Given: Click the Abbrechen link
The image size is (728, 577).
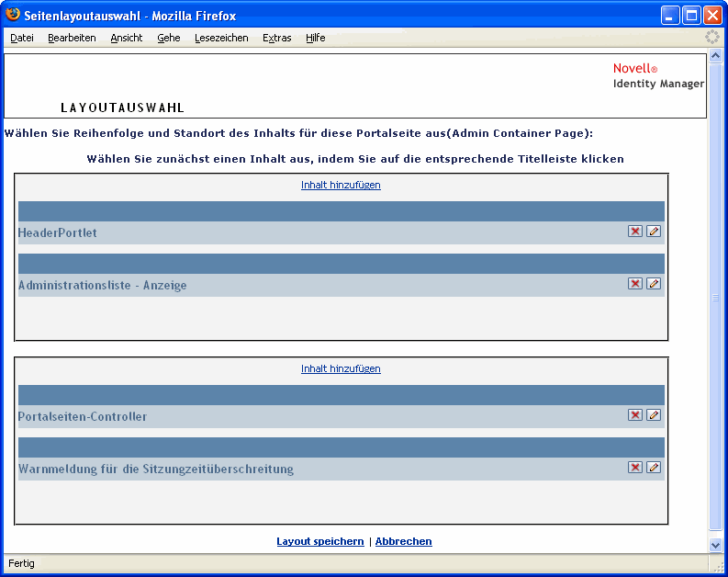Looking at the screenshot, I should click(403, 542).
